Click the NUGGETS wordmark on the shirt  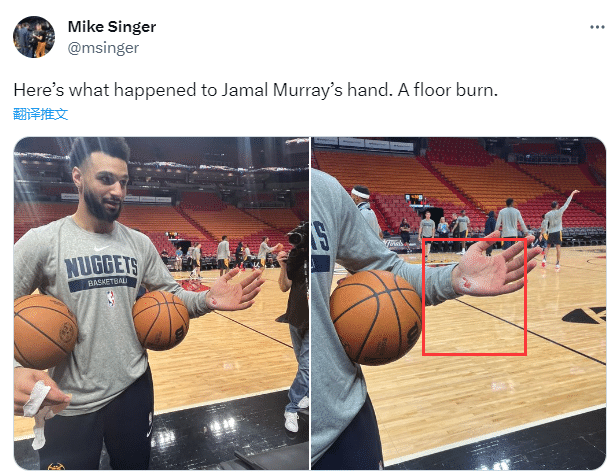[x=101, y=267]
